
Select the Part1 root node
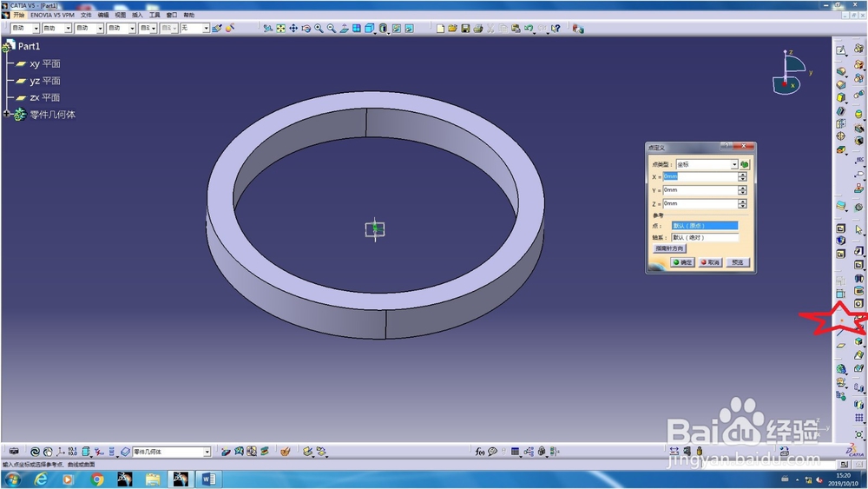29,46
